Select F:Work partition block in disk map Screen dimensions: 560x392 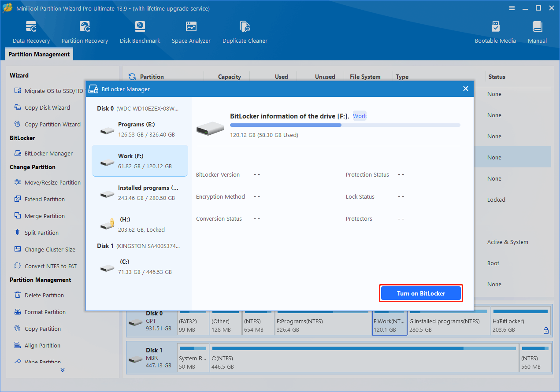(x=389, y=322)
